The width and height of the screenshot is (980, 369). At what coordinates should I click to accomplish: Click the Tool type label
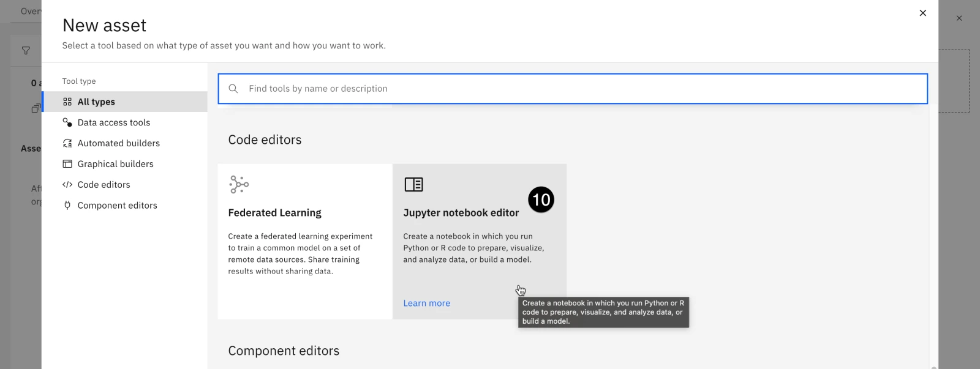(x=79, y=81)
